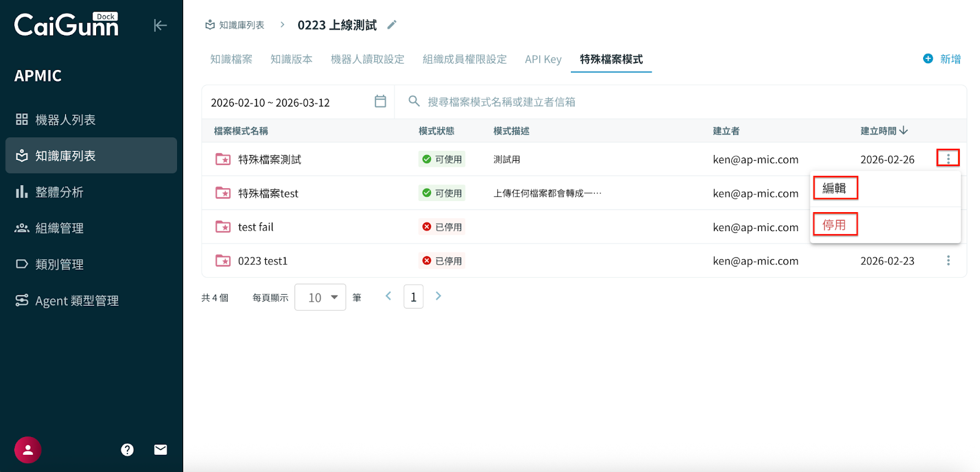Click the user profile avatar icon

28,450
